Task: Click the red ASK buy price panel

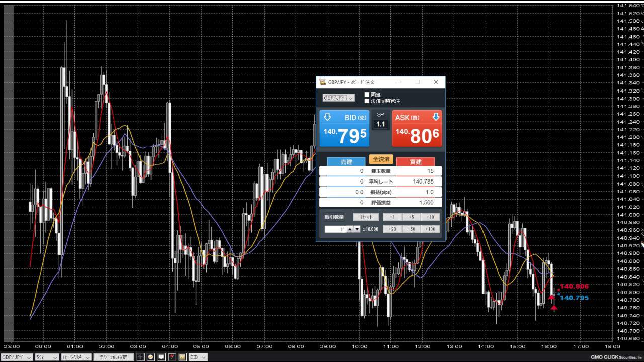Action: 417,128
